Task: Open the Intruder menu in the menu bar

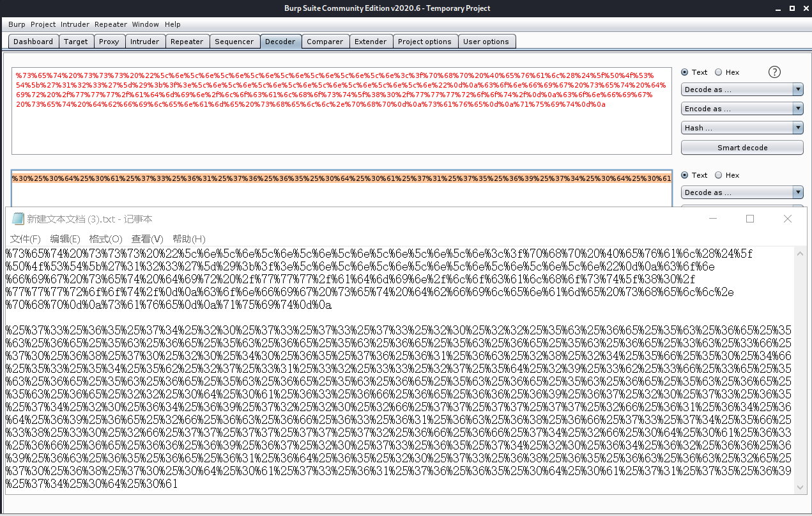Action: click(75, 24)
